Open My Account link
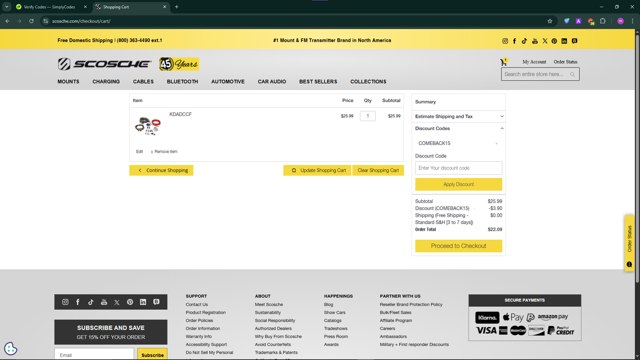640x360 pixels. point(534,62)
